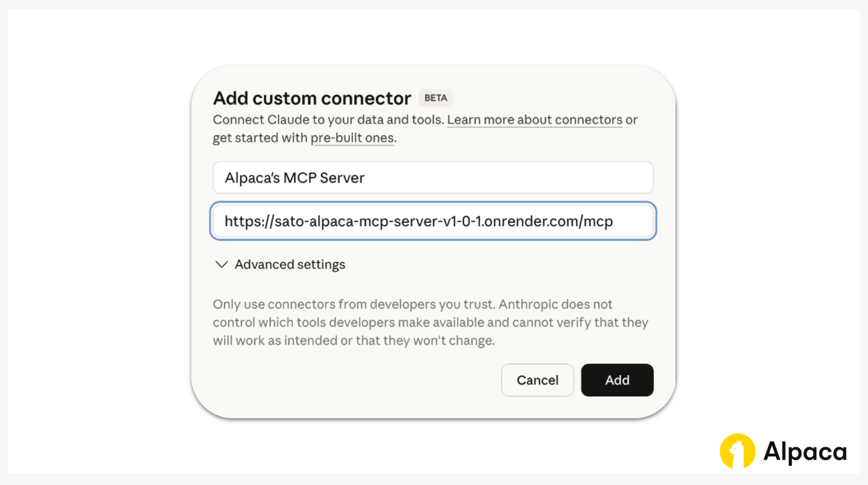The width and height of the screenshot is (868, 485).
Task: Place cursor after "Server" in name field
Action: click(366, 178)
